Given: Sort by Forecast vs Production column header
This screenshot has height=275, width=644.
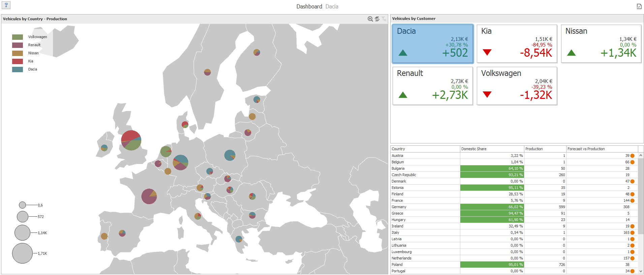Looking at the screenshot, I should click(602, 149).
